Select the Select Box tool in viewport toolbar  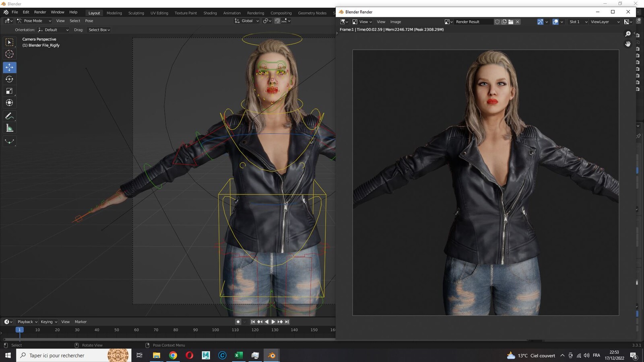9,42
